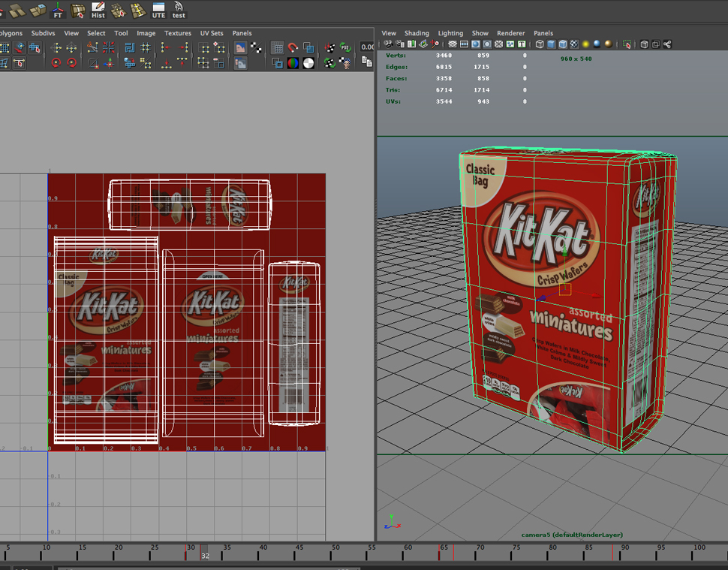Open the Textures menu
Screen dimensions: 728x570
(177, 33)
